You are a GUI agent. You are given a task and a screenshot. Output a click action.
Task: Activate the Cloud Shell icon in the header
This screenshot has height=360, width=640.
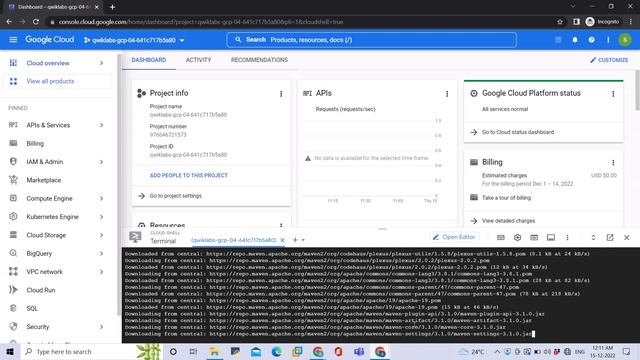tap(558, 40)
